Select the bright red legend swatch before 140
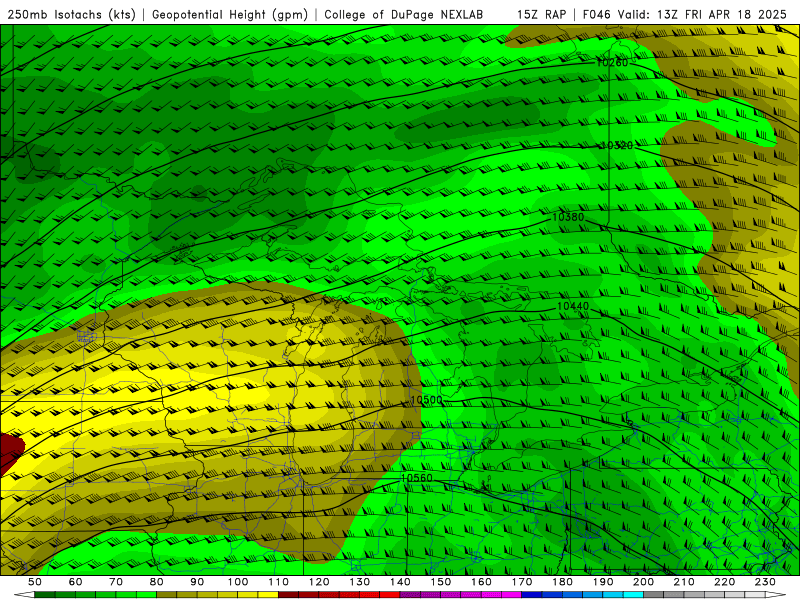This screenshot has height=600, width=800. (x=390, y=595)
